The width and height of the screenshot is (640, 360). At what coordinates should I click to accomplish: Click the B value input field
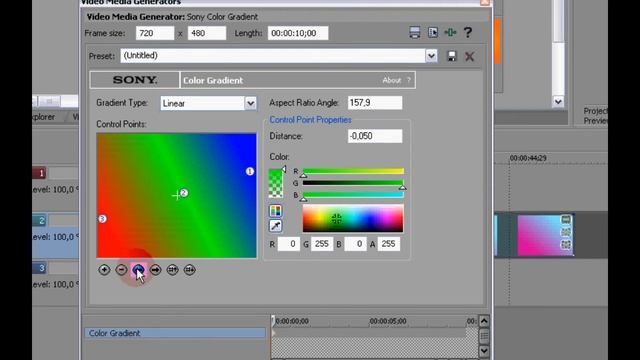355,244
